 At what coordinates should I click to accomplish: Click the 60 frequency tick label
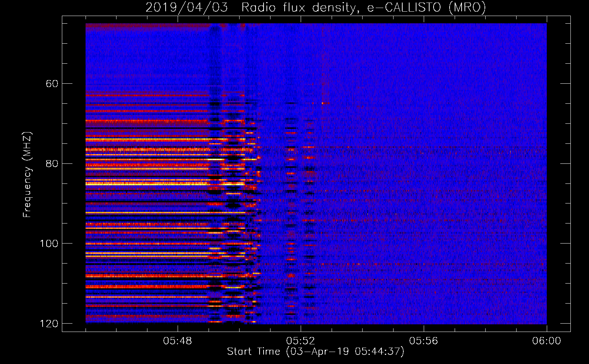[52, 84]
